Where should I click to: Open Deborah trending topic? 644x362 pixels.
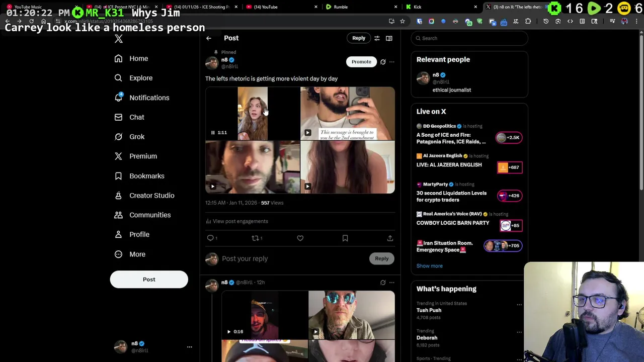[427, 338]
